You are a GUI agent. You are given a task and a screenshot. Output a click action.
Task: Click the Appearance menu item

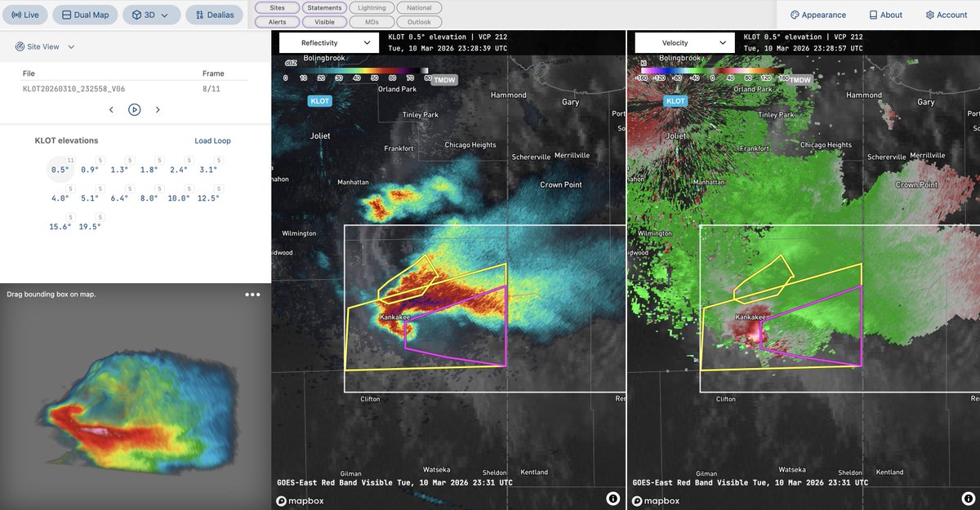click(x=817, y=14)
